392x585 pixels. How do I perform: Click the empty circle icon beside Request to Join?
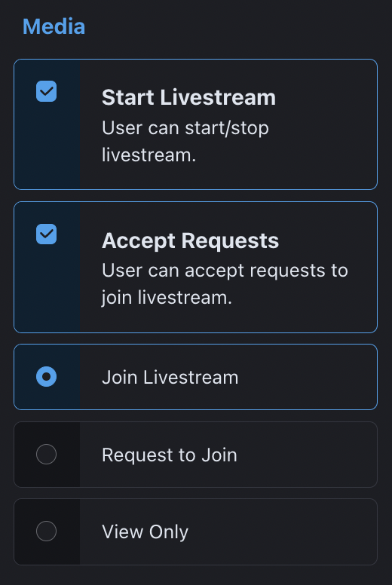(46, 454)
